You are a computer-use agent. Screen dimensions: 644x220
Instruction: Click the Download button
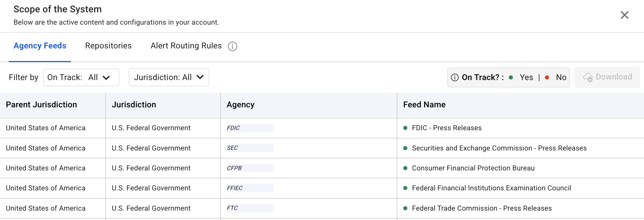pos(607,77)
